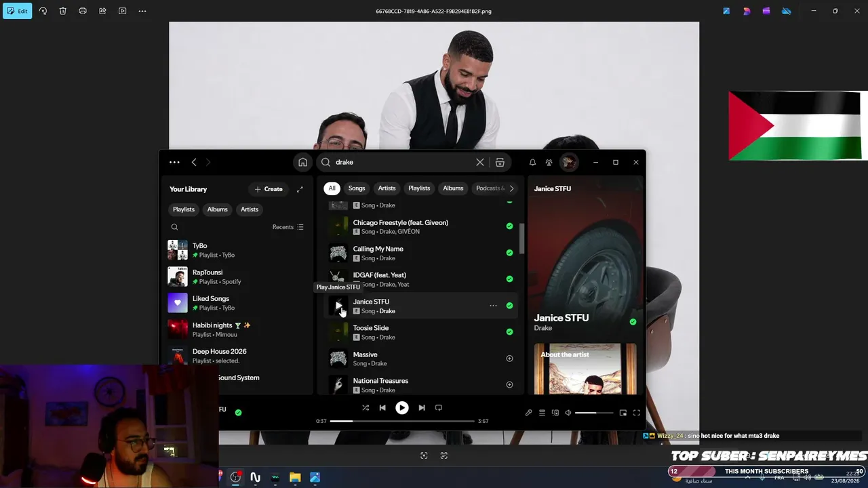Viewport: 868px width, 488px height.
Task: Clear the 'drake' search field
Action: tap(480, 163)
